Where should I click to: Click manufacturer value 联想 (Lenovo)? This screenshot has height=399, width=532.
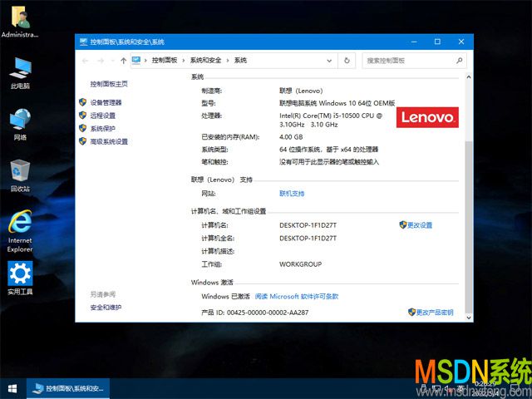click(x=301, y=91)
